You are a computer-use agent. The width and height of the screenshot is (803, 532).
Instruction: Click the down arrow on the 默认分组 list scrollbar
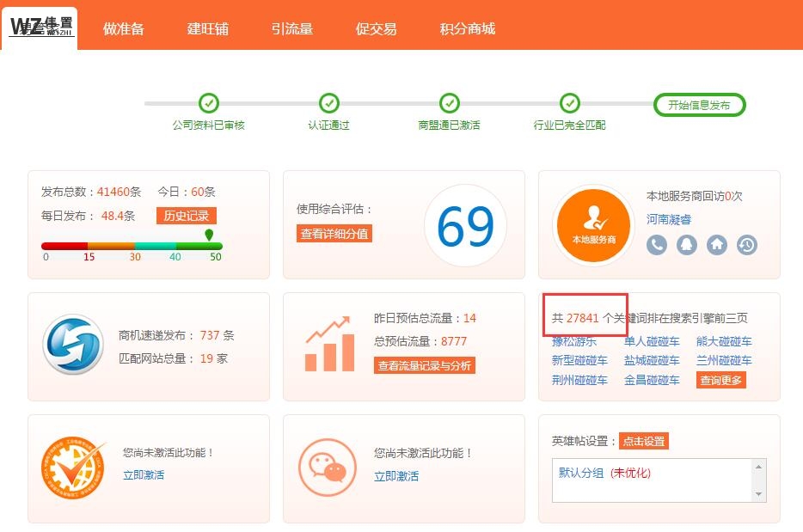pos(758,493)
